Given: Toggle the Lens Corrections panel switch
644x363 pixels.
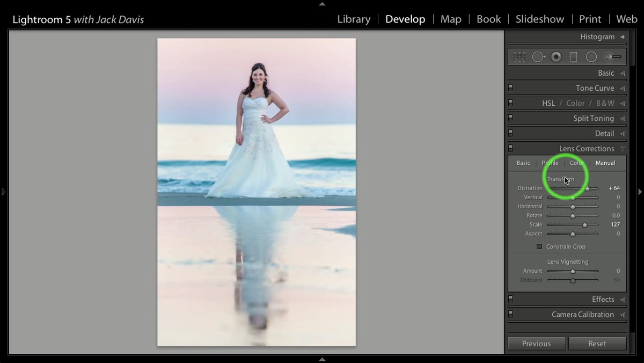Looking at the screenshot, I should coord(510,148).
